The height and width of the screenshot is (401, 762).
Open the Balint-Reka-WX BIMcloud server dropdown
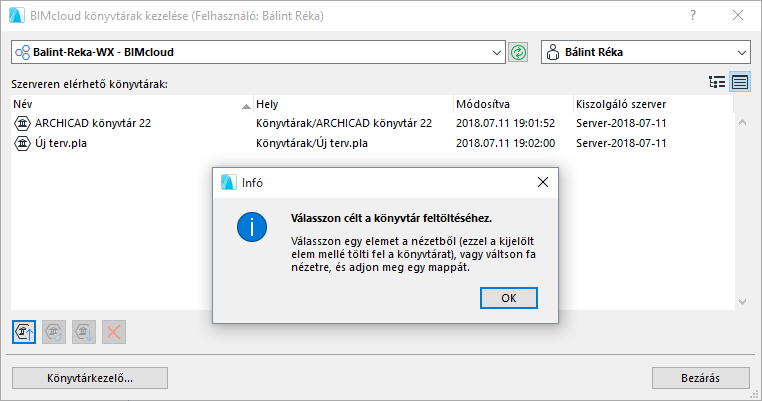[x=498, y=53]
